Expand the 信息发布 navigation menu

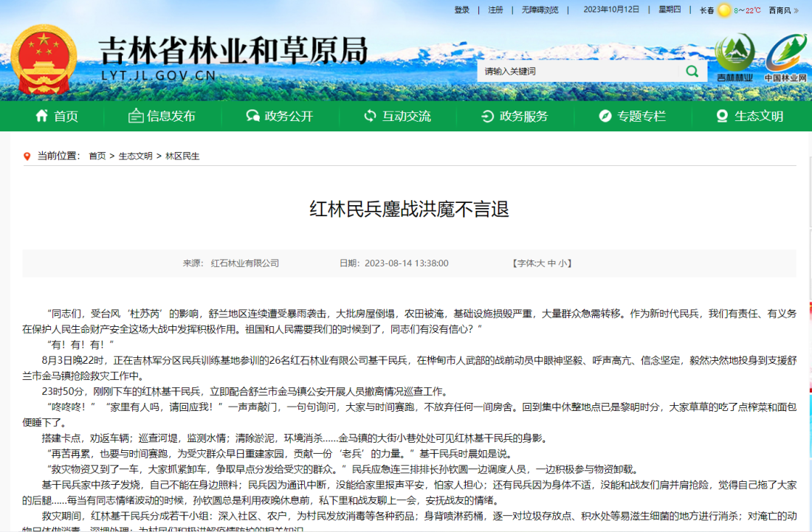point(162,116)
